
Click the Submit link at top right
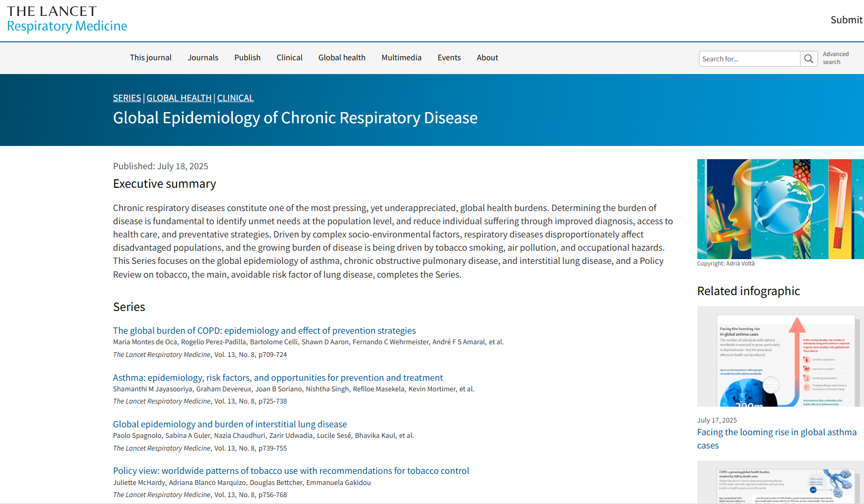coord(846,20)
